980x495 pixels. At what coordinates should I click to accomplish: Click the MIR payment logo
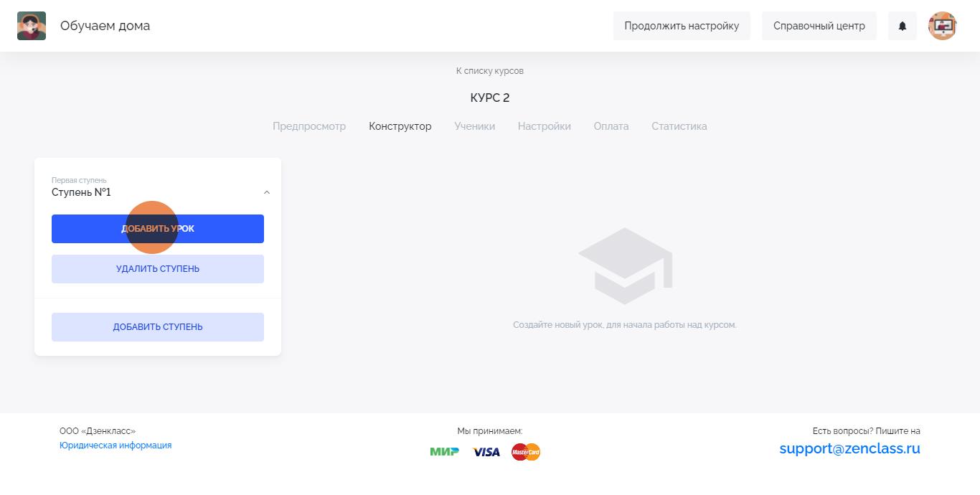(x=445, y=451)
